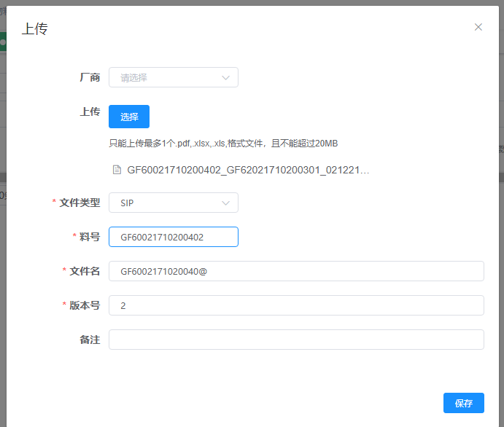504x427 pixels.
Task: Click the 料号 required label
Action: point(90,237)
